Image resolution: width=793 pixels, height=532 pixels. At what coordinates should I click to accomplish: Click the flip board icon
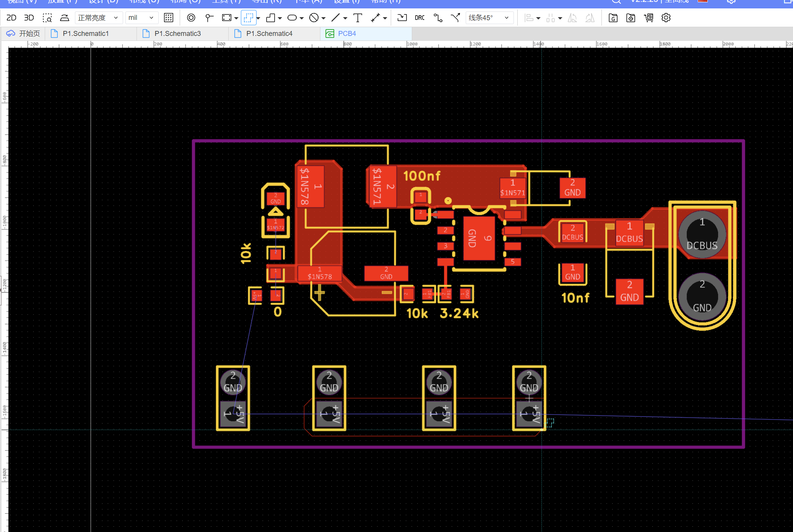(65, 18)
